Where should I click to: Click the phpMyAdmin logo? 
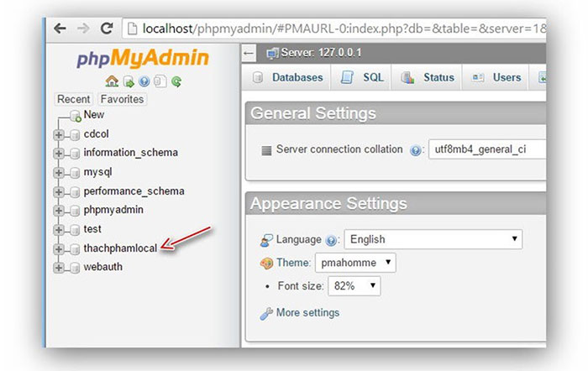point(143,58)
